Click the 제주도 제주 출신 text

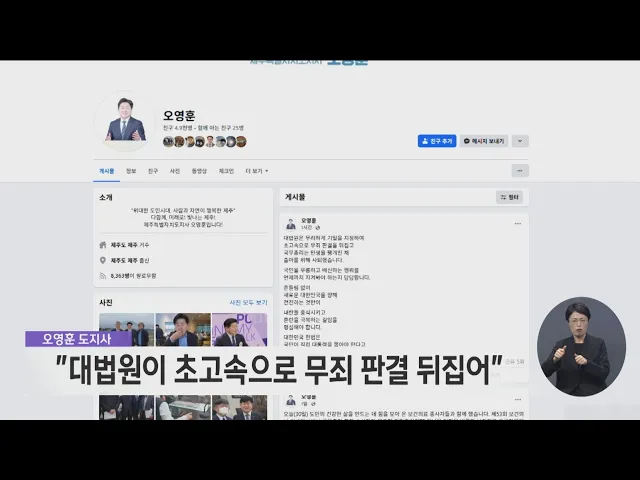click(x=130, y=260)
